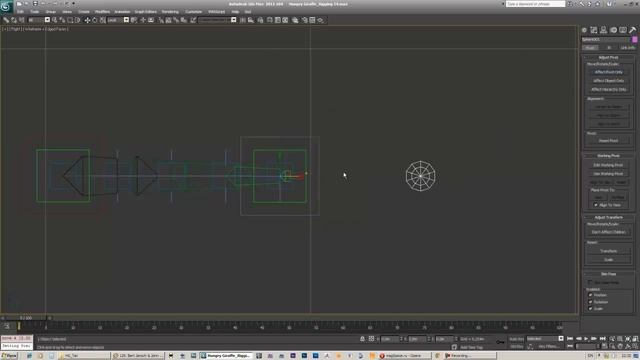Switch to the Display command panel tab
The width and height of the screenshot is (640, 360).
click(623, 30)
